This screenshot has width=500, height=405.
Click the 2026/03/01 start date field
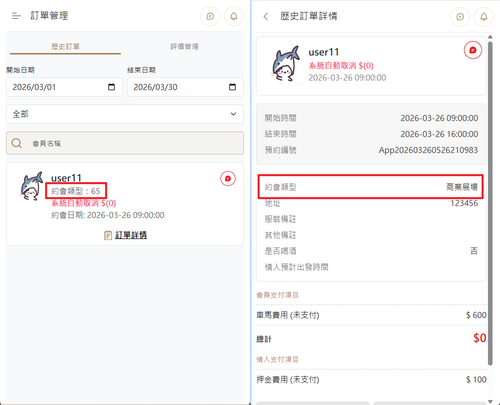coord(64,87)
